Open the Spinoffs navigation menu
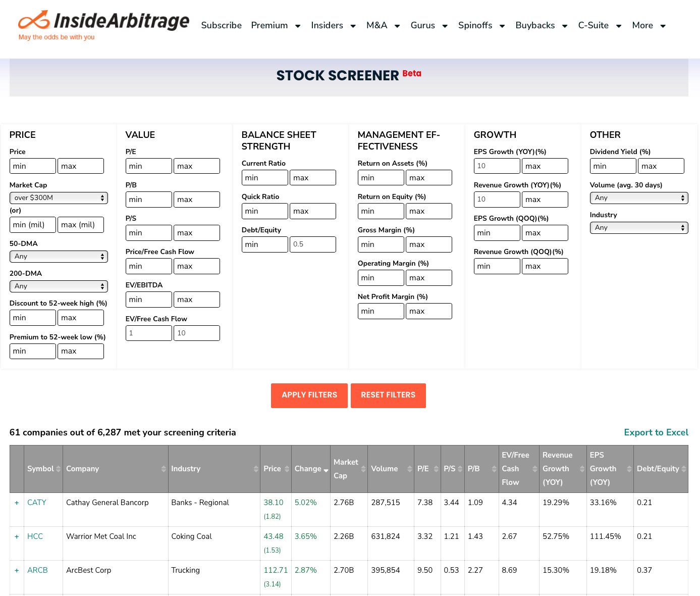The height and width of the screenshot is (596, 700). pos(481,26)
